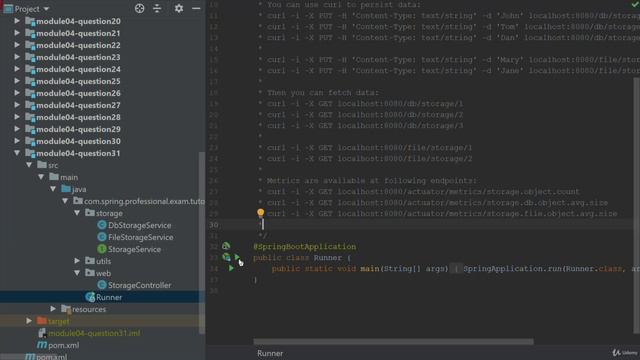Click the Spring gutter icon next to class Runner
This screenshot has width=640, height=360.
click(226, 257)
